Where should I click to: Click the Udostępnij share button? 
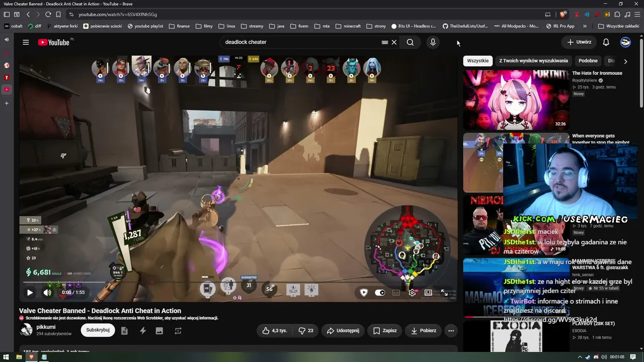[x=343, y=330]
